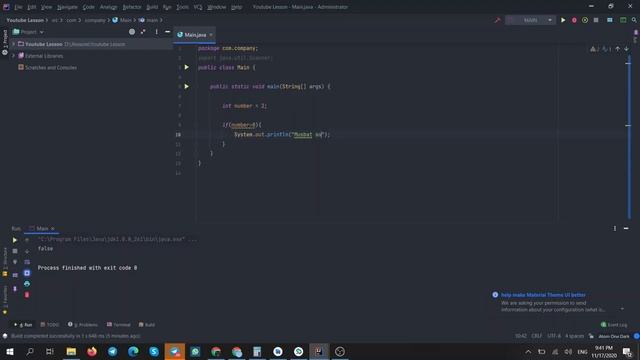This screenshot has width=640, height=360.
Task: Open the Problems tool window
Action: tap(83, 325)
